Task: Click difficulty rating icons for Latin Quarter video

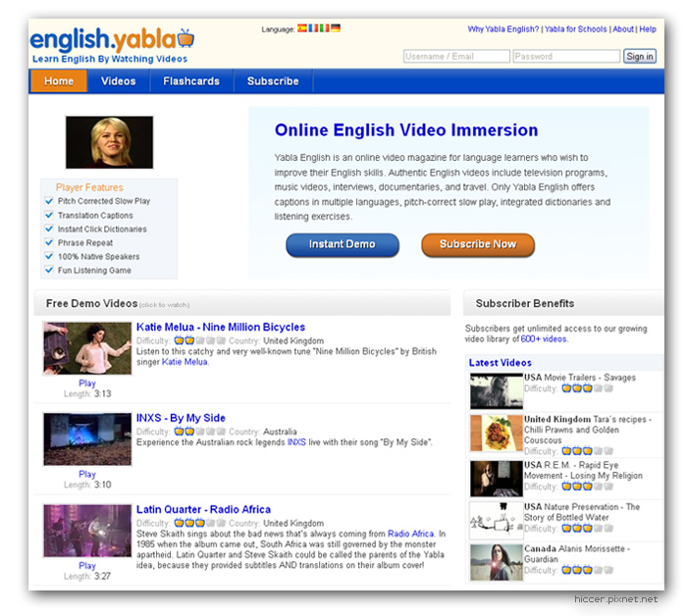Action: pyautogui.click(x=200, y=523)
